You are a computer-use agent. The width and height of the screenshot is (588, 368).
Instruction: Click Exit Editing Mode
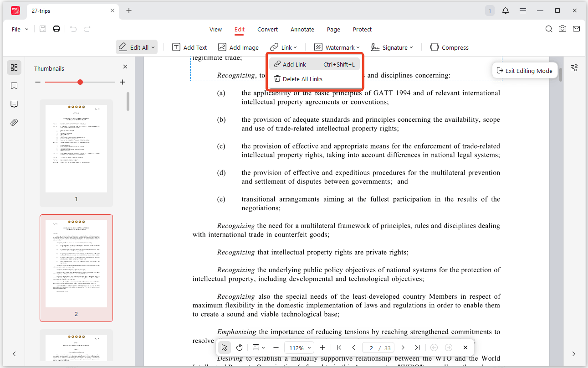525,71
